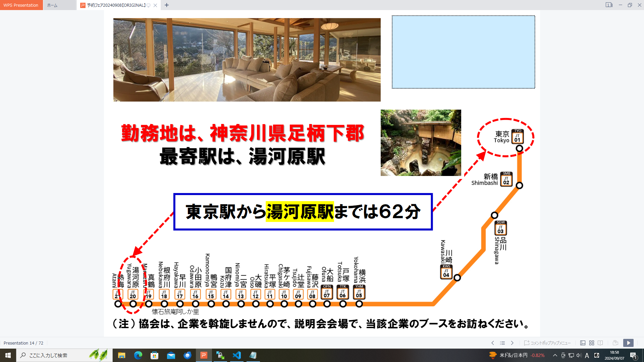This screenshot has width=644, height=362.
Task: Open the comment popup menu
Action: pos(548,343)
